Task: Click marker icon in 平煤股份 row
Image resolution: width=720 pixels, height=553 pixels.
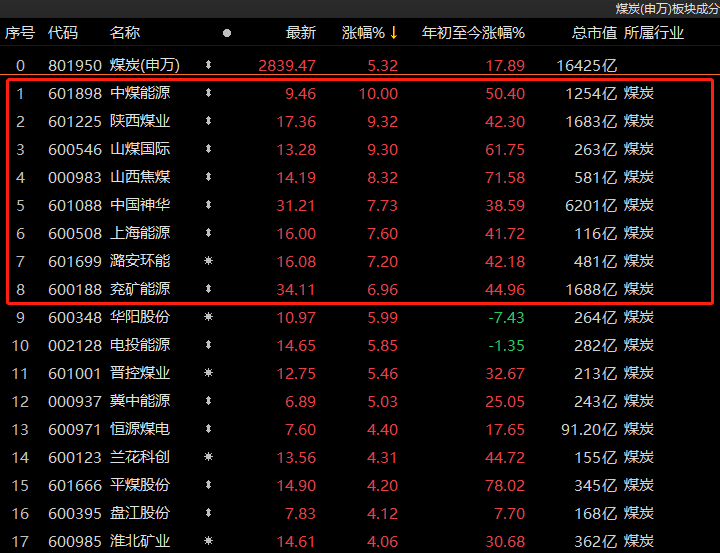Action: (x=208, y=485)
